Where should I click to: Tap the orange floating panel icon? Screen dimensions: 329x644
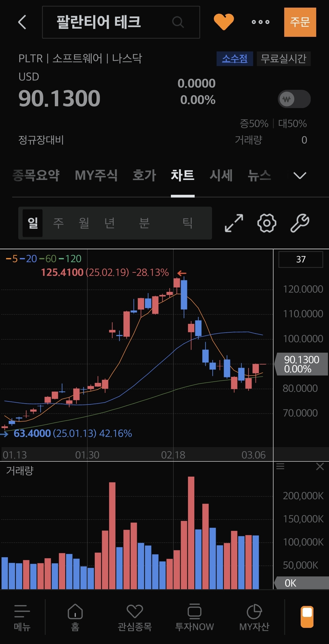point(307,617)
